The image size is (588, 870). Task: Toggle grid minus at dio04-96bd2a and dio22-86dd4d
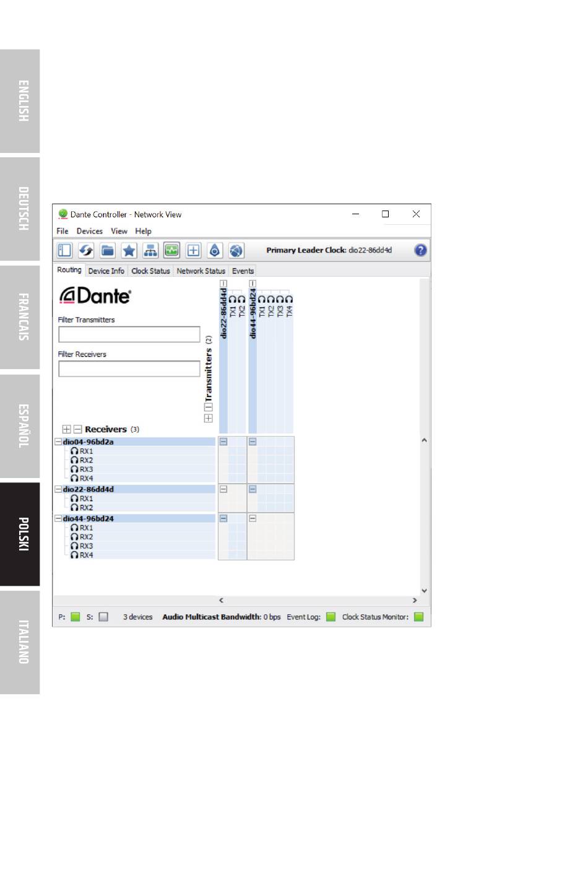coord(223,442)
